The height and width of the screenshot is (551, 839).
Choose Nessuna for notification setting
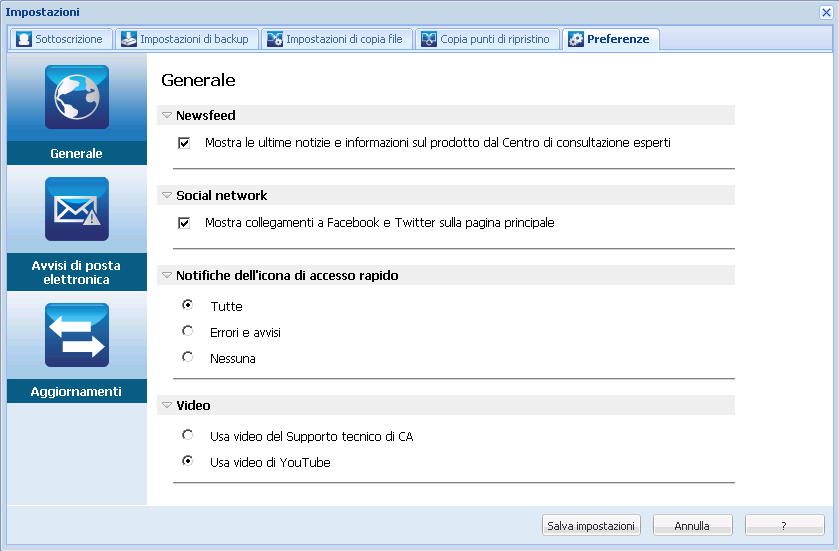pyautogui.click(x=187, y=357)
